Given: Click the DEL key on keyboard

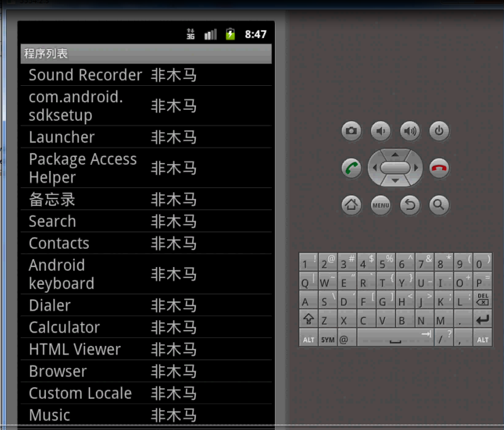Looking at the screenshot, I should click(482, 300).
